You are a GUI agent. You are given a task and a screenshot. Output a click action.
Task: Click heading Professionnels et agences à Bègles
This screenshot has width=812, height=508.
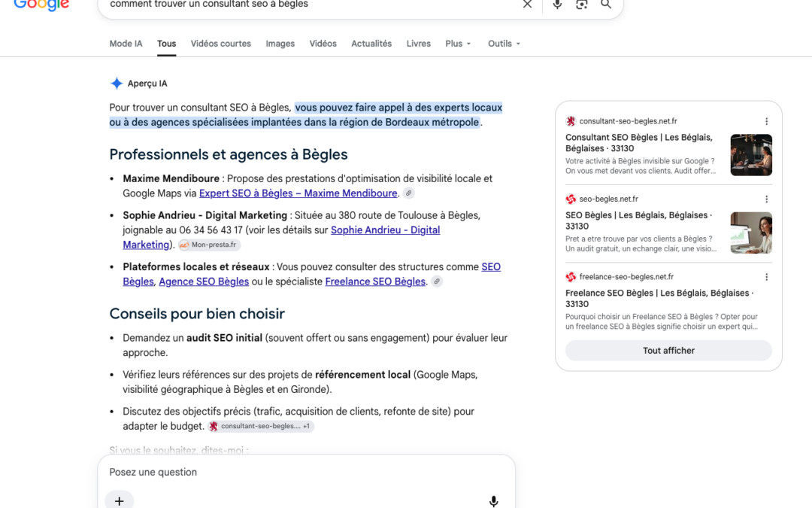tap(229, 154)
